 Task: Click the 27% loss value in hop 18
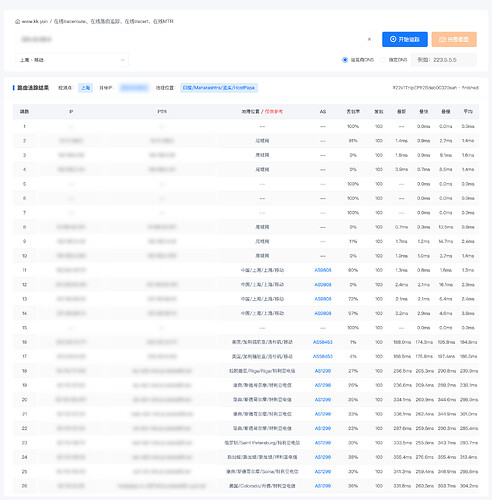click(353, 371)
